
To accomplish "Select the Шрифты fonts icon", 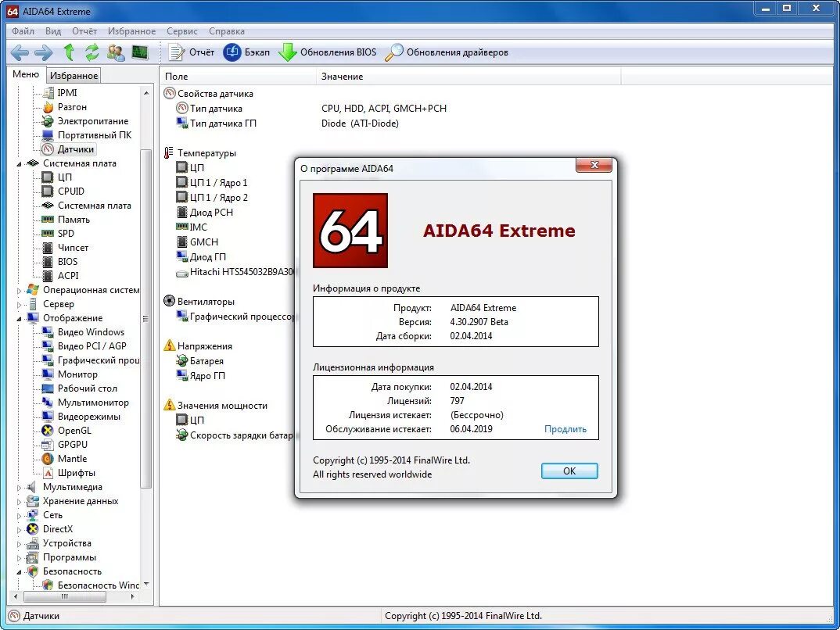I will point(48,473).
